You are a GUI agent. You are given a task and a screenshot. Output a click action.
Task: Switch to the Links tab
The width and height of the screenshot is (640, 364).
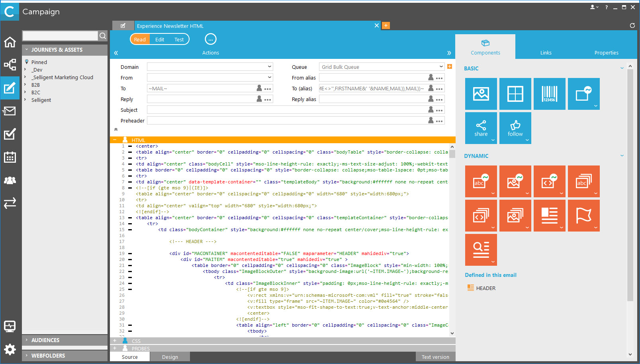pyautogui.click(x=546, y=52)
